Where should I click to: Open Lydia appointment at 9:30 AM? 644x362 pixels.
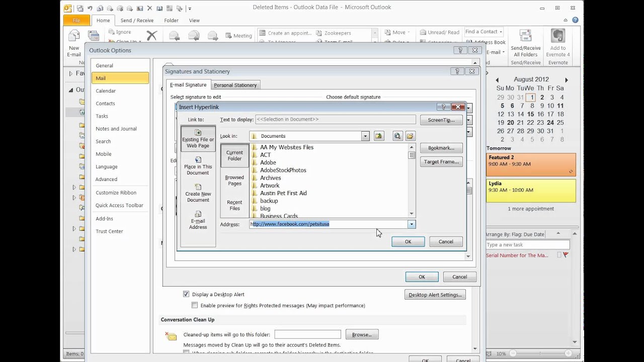coord(531,191)
